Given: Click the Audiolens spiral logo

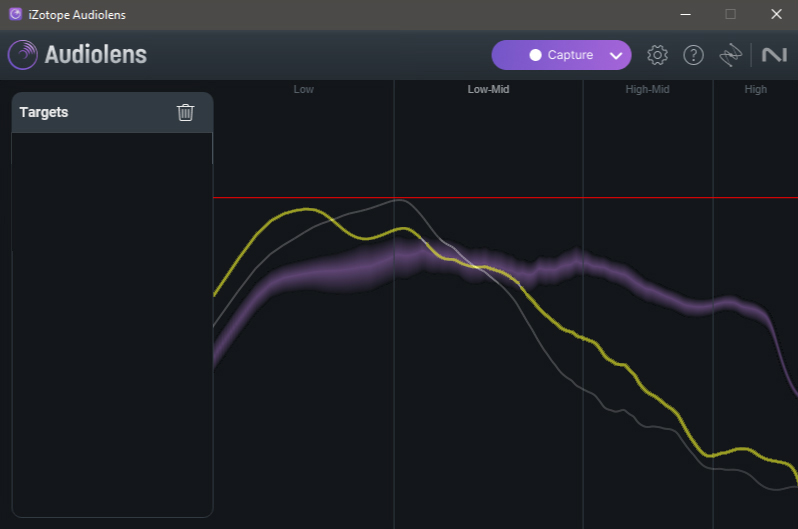Looking at the screenshot, I should pos(23,55).
